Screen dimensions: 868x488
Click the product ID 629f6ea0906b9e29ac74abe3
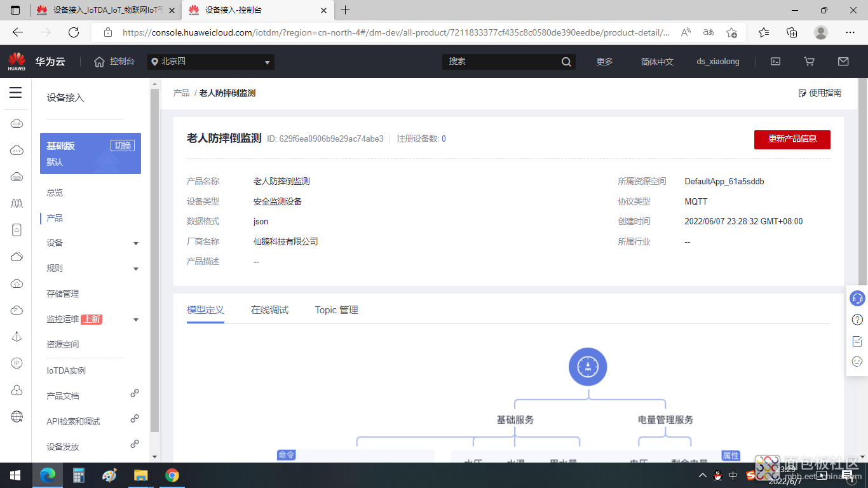(332, 139)
